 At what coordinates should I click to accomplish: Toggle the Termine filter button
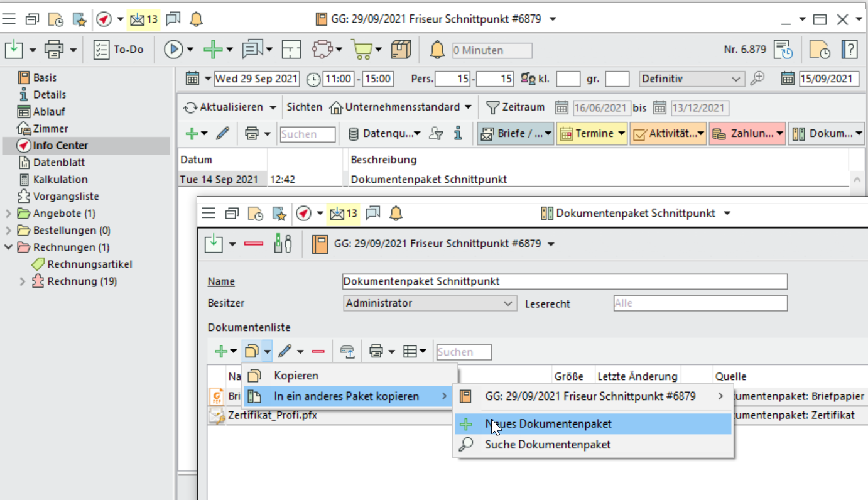(x=591, y=134)
